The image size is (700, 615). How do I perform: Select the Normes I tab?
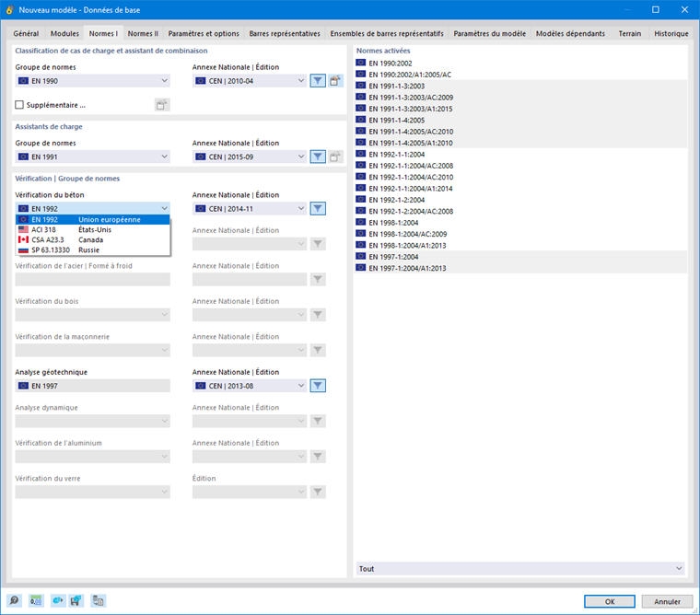click(103, 33)
